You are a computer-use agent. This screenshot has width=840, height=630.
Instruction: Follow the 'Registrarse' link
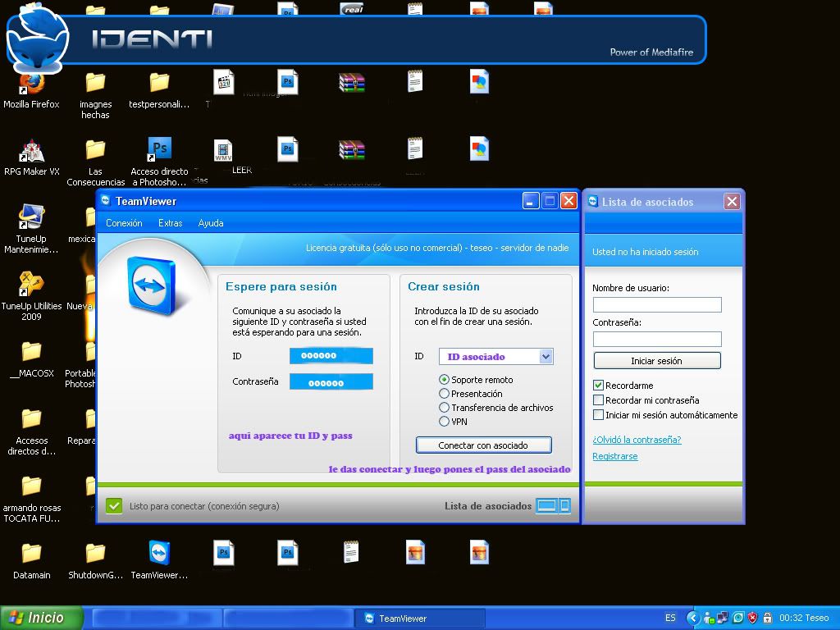[615, 456]
